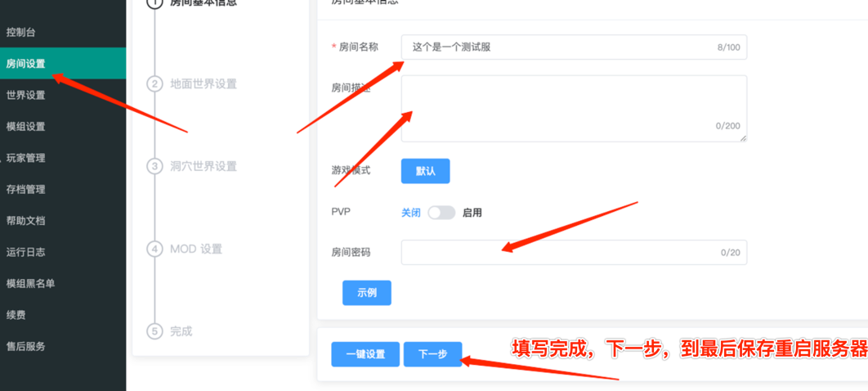Screen dimensions: 868x391
Task: Open 售后服务 sidebar item
Action: pos(26,346)
